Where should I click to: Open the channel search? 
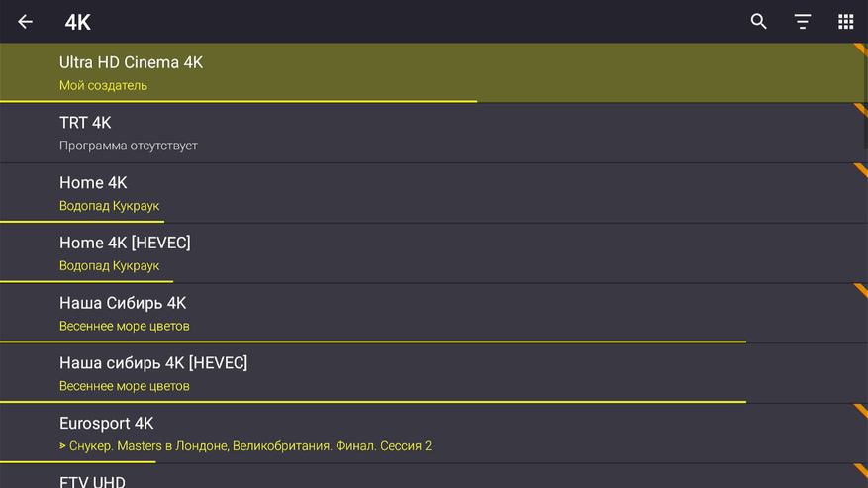(759, 22)
